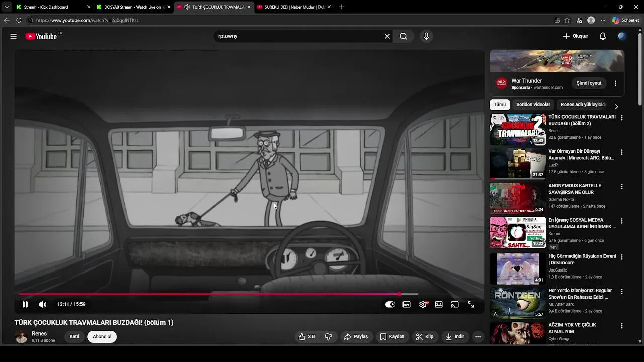
Task: Open player settings gear
Action: pos(423,304)
